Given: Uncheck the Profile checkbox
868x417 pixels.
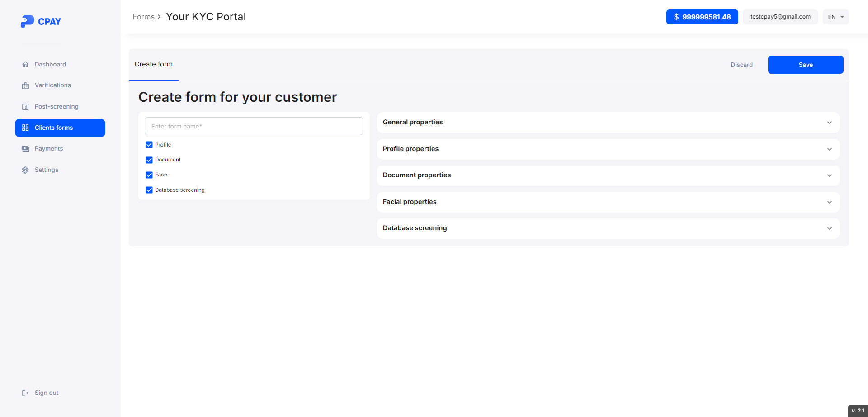Looking at the screenshot, I should click(149, 145).
